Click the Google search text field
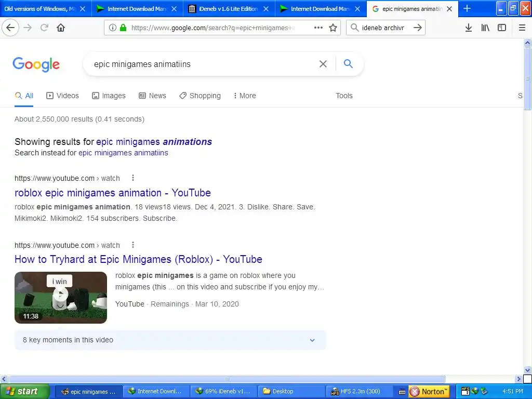The image size is (532, 399). tap(204, 64)
